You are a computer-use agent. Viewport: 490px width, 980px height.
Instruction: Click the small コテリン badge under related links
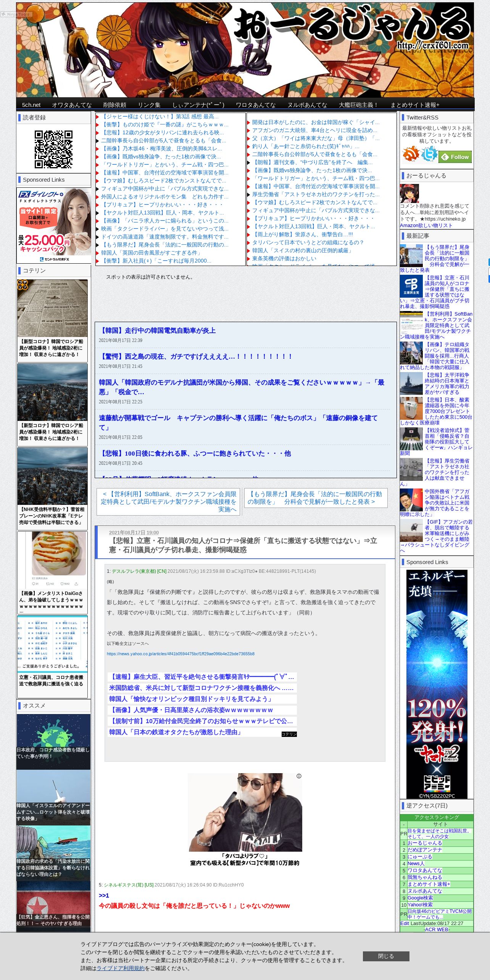pos(289,734)
